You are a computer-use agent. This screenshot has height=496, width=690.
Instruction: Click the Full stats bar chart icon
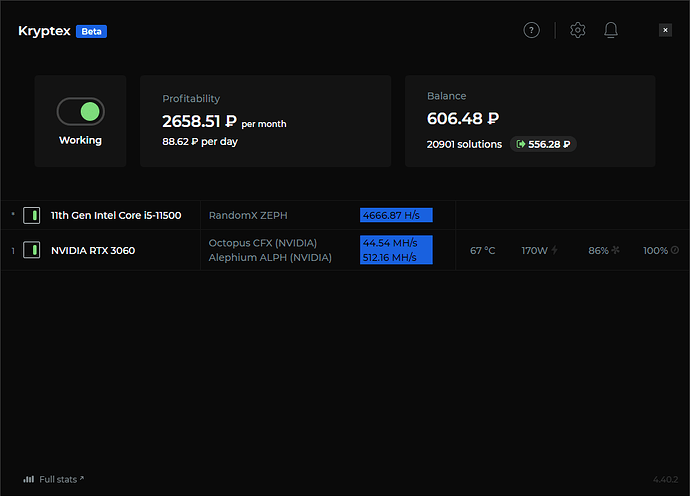[x=29, y=479]
